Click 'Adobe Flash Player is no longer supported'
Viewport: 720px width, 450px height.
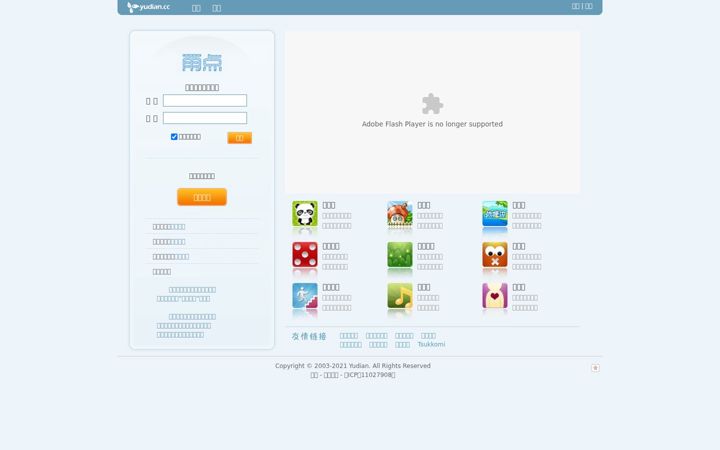pyautogui.click(x=432, y=124)
